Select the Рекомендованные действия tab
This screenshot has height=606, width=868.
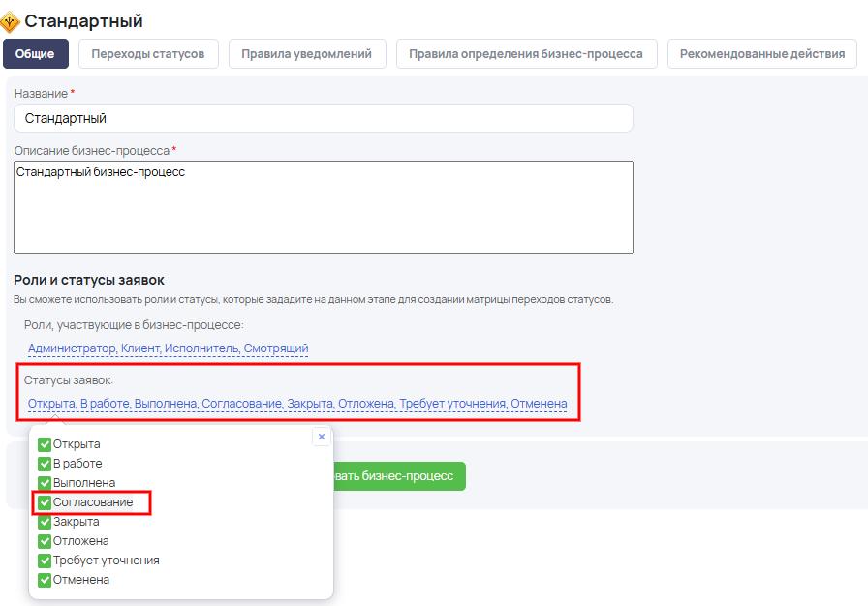pos(761,54)
